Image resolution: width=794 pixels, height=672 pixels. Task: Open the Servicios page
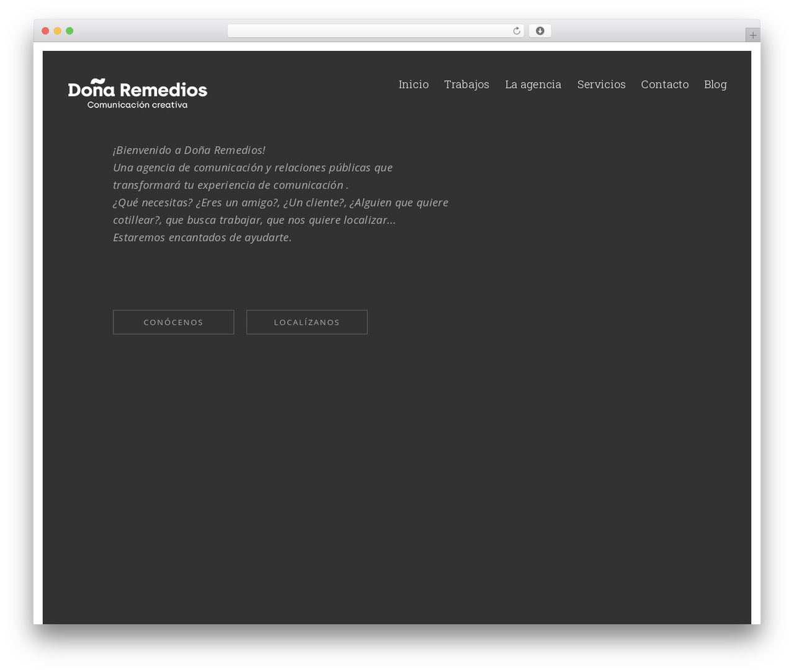click(602, 84)
